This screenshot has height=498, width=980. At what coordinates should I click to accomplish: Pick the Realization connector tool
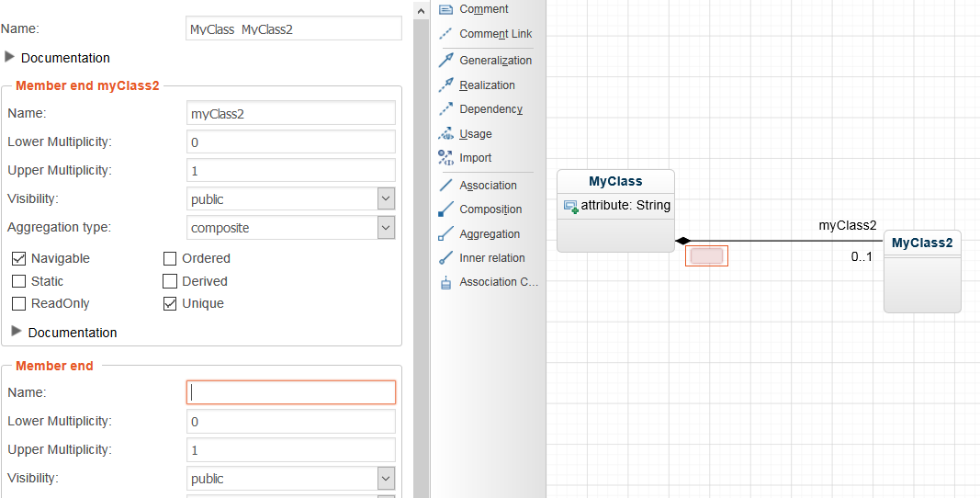click(x=487, y=85)
